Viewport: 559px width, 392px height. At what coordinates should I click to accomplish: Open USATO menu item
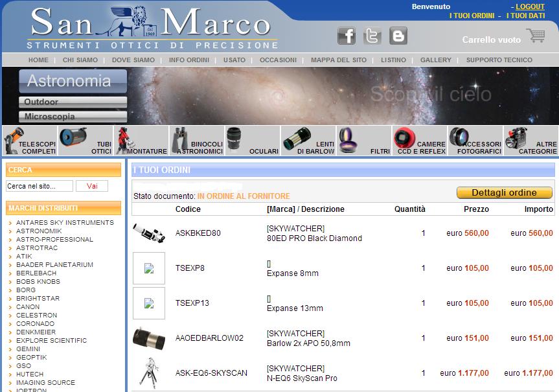pos(234,60)
